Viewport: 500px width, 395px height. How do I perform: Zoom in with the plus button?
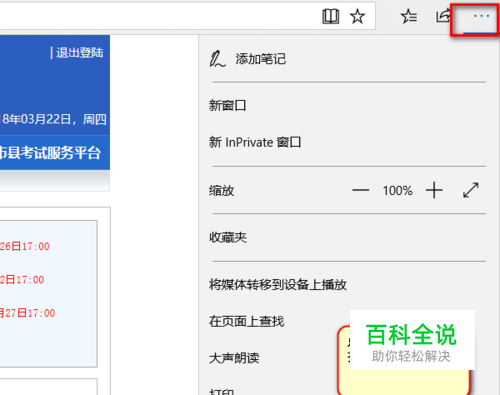(x=434, y=190)
